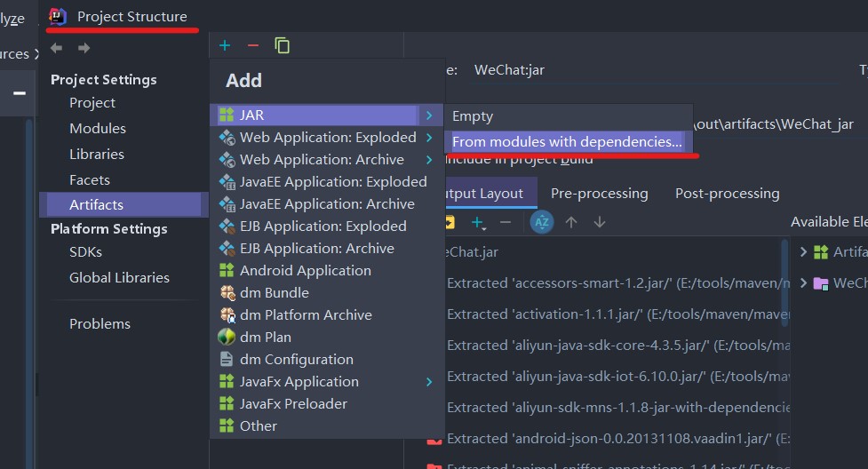Select the Empty JAR option
The height and width of the screenshot is (469, 868).
tap(473, 115)
